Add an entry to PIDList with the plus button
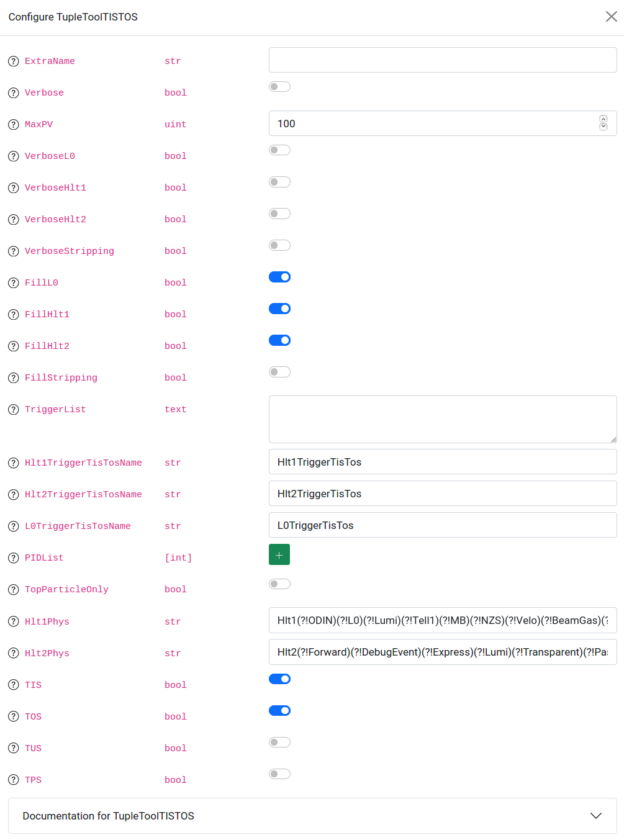Image resolution: width=624 pixels, height=840 pixels. [x=279, y=555]
